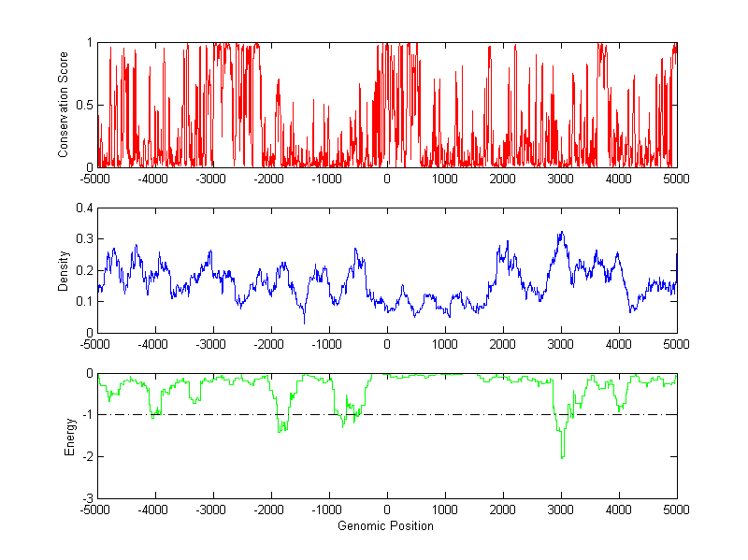
Task: Click the 4000 tick below the Density plot
Action: pyautogui.click(x=618, y=344)
